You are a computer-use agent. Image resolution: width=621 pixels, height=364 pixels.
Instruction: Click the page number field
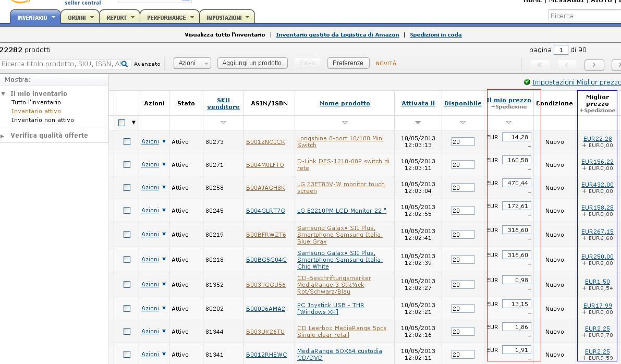(561, 50)
